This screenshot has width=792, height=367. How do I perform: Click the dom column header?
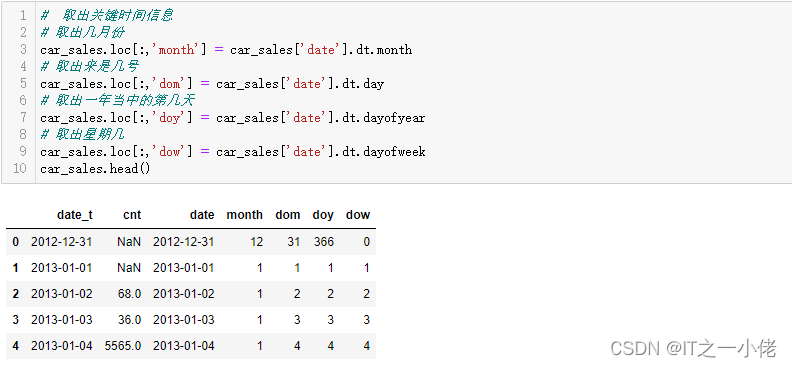point(287,215)
